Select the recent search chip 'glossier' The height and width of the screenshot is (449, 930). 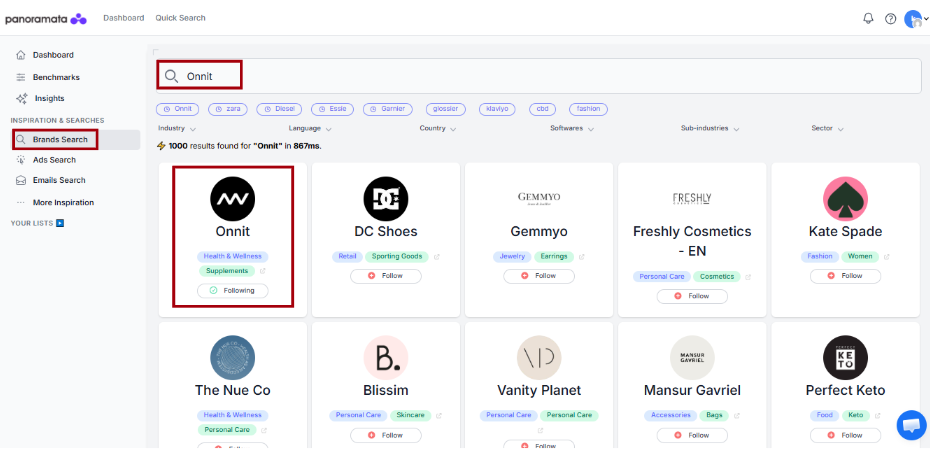coord(445,109)
